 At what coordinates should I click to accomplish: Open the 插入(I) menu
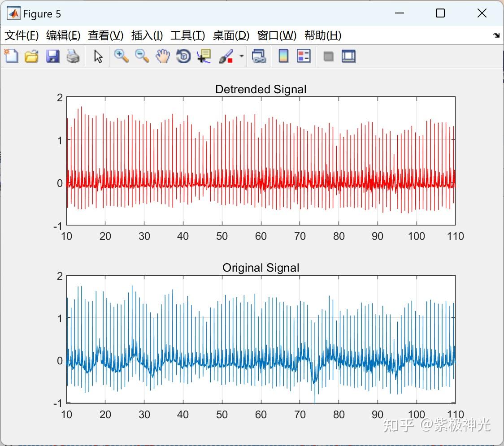(147, 35)
